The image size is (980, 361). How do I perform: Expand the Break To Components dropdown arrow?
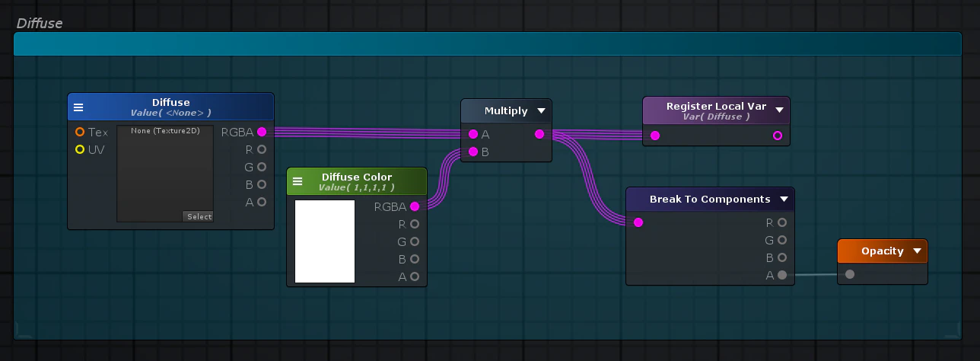[x=784, y=200]
